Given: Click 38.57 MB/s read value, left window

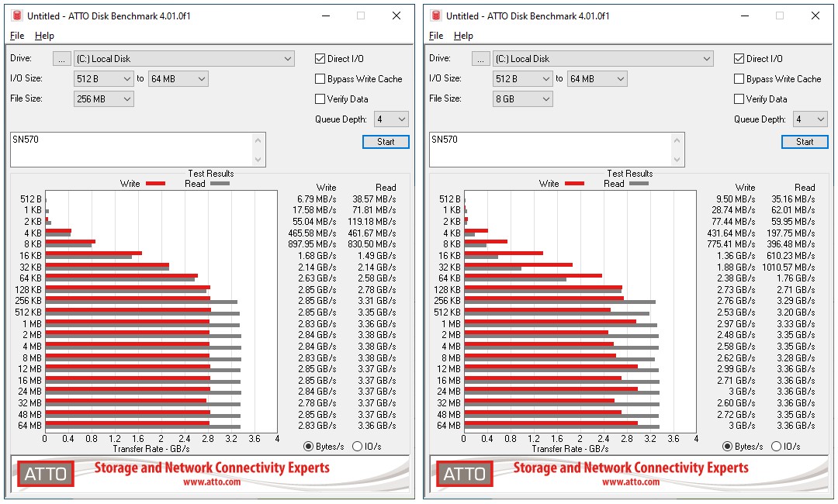Looking at the screenshot, I should pyautogui.click(x=374, y=199).
